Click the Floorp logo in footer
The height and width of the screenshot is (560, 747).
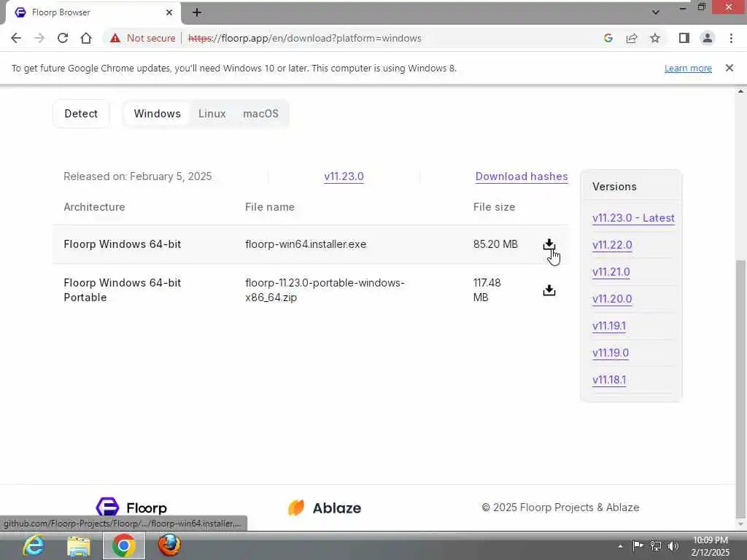click(x=131, y=507)
